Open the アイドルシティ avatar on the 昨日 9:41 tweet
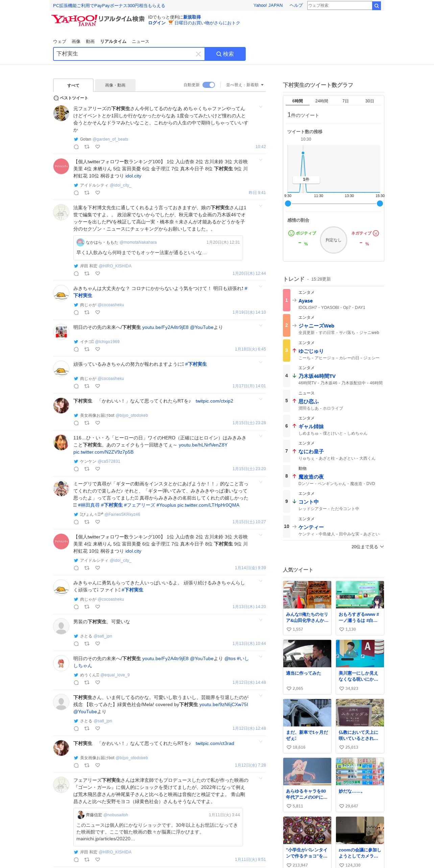Image resolution: width=434 pixels, height=868 pixels. point(61,166)
